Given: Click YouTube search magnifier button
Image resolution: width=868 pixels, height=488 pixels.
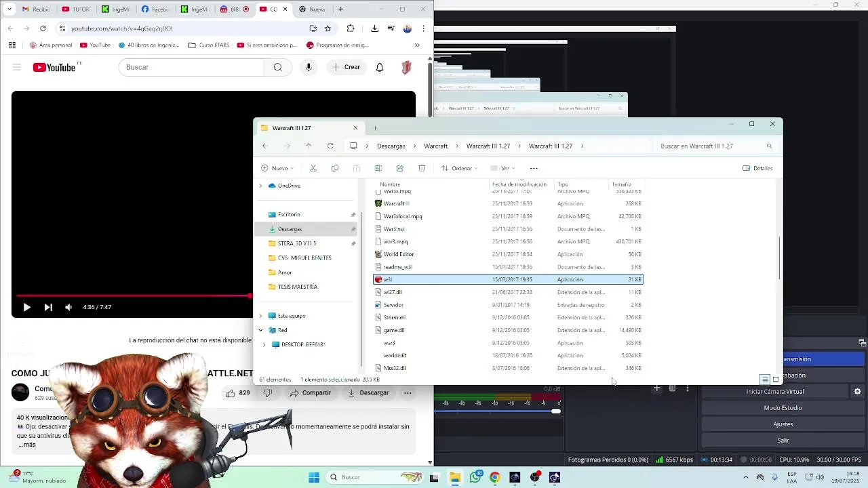Looking at the screenshot, I should [x=278, y=67].
